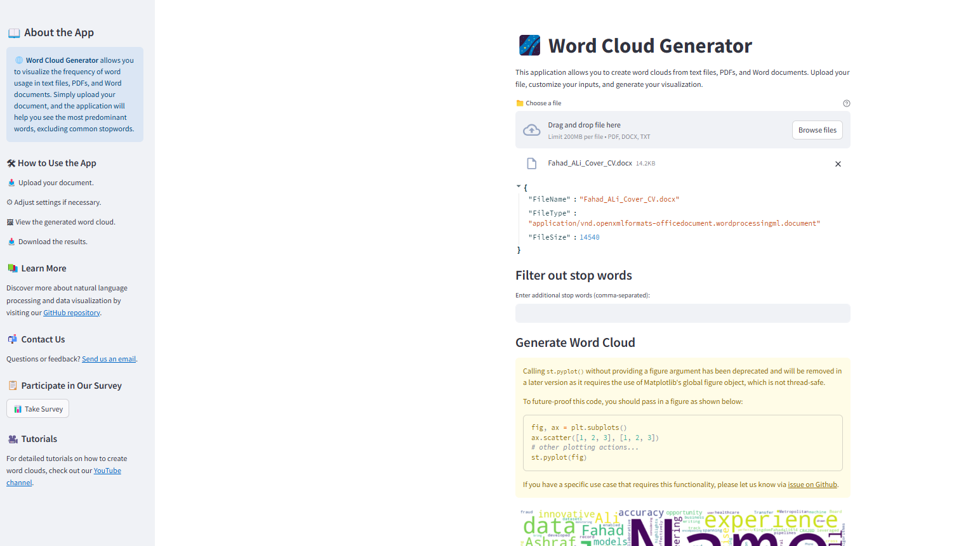Click the drag and drop file area
This screenshot has width=980, height=546.
[x=683, y=130]
